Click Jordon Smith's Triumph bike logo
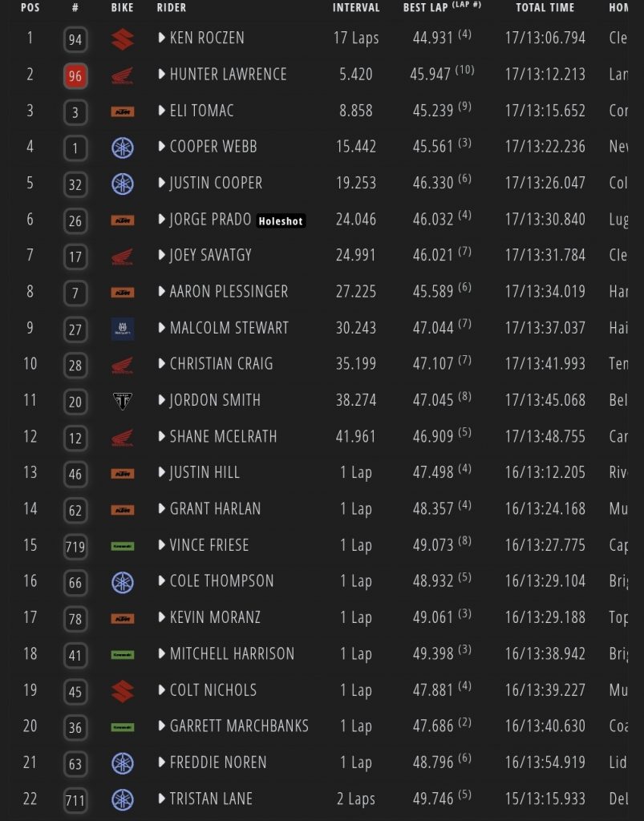 (x=123, y=401)
